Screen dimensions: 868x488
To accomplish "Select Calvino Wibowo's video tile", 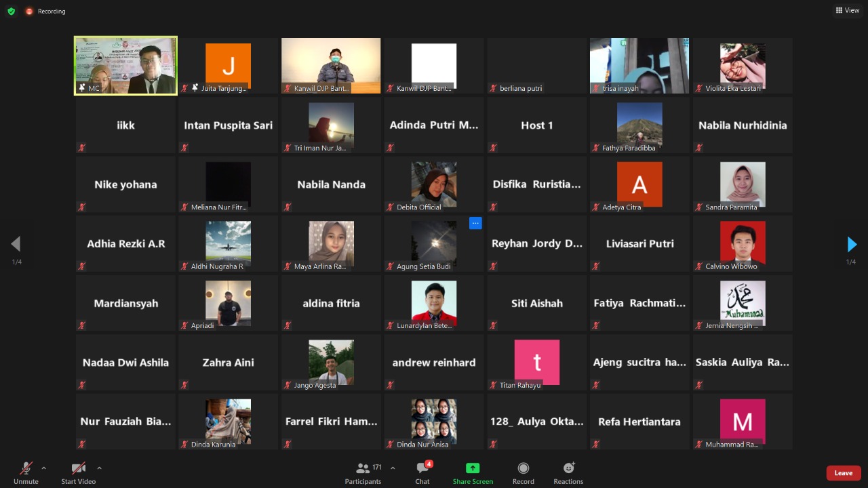I will pyautogui.click(x=743, y=243).
